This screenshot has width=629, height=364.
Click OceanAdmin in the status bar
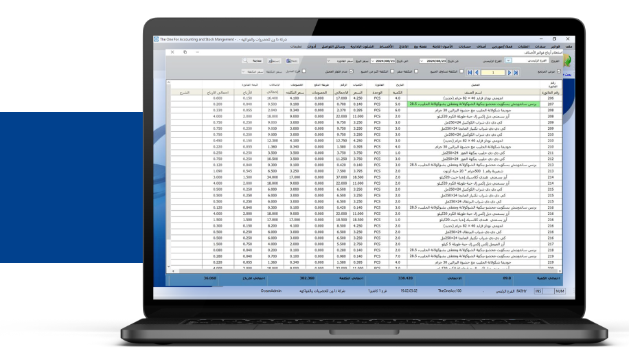click(x=271, y=291)
